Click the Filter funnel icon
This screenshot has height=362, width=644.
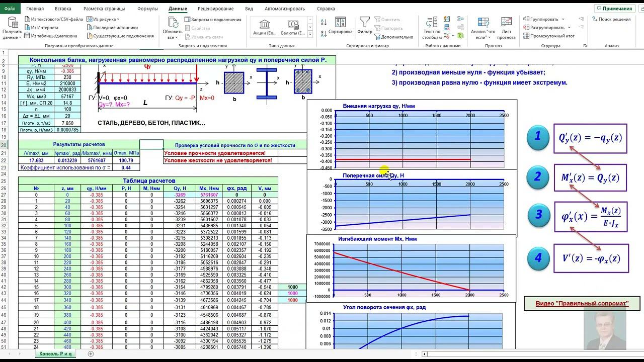click(365, 24)
